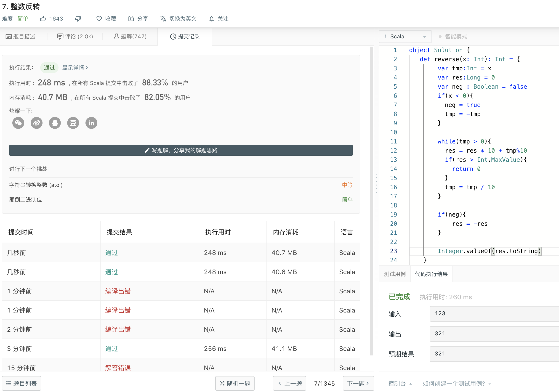Click the 题目描述 description icon
The image size is (559, 392).
click(x=8, y=37)
